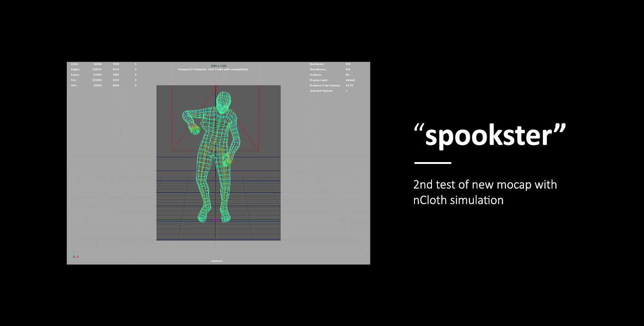Viewport: 644px width, 326px height.
Task: Click the UVs count "63564"
Action: pyautogui.click(x=98, y=86)
